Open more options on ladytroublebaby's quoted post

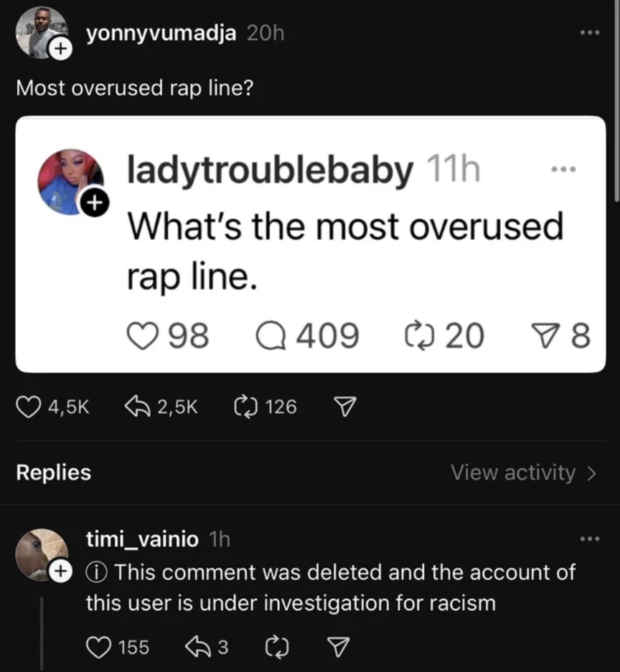click(564, 169)
